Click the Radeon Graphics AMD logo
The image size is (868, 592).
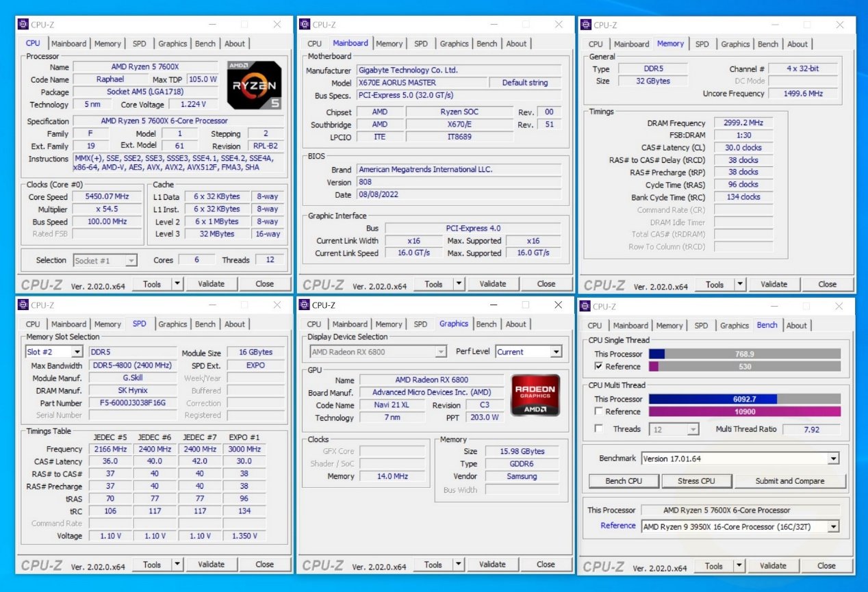[x=535, y=395]
